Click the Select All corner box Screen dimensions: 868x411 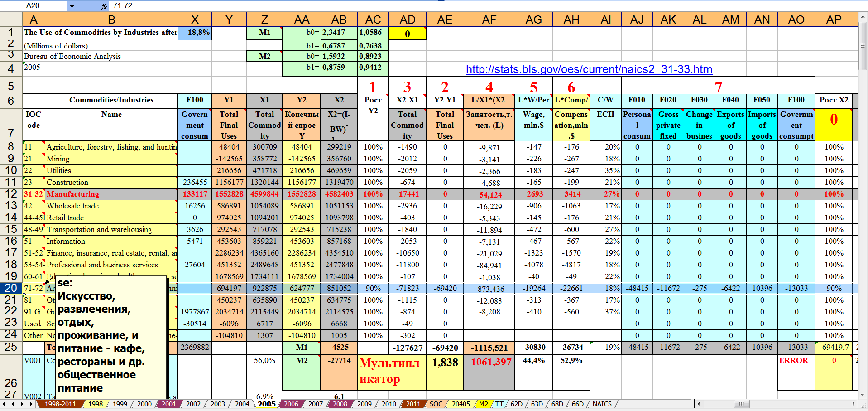[11, 19]
